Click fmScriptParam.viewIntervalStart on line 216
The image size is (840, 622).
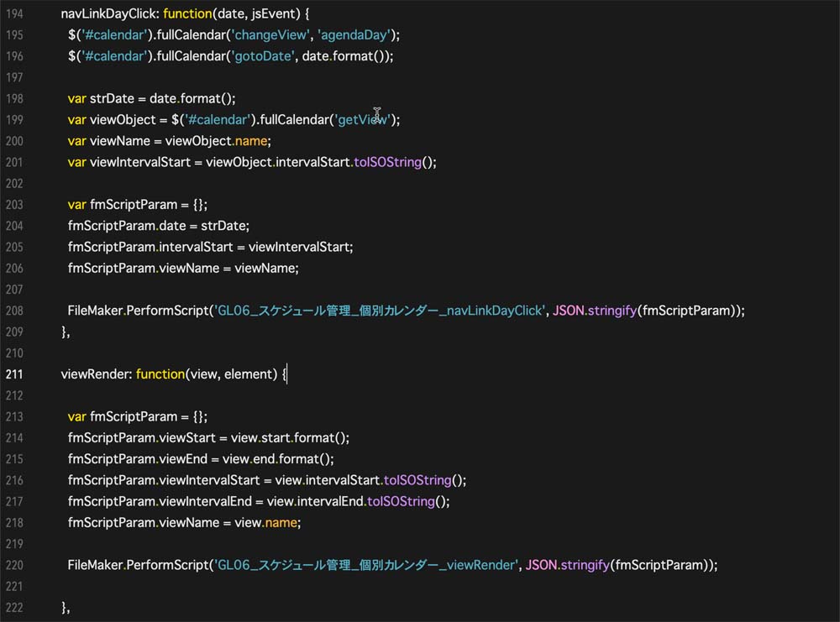[164, 480]
